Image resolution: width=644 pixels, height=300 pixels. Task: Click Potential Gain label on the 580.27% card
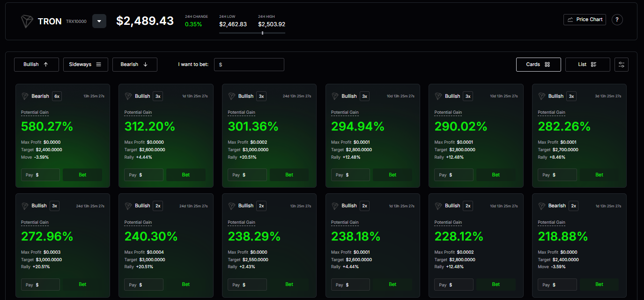pyautogui.click(x=35, y=112)
